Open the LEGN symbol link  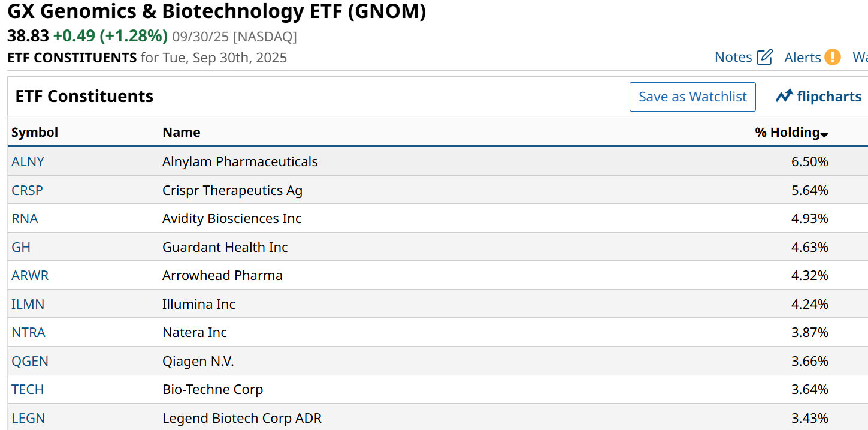[28, 418]
